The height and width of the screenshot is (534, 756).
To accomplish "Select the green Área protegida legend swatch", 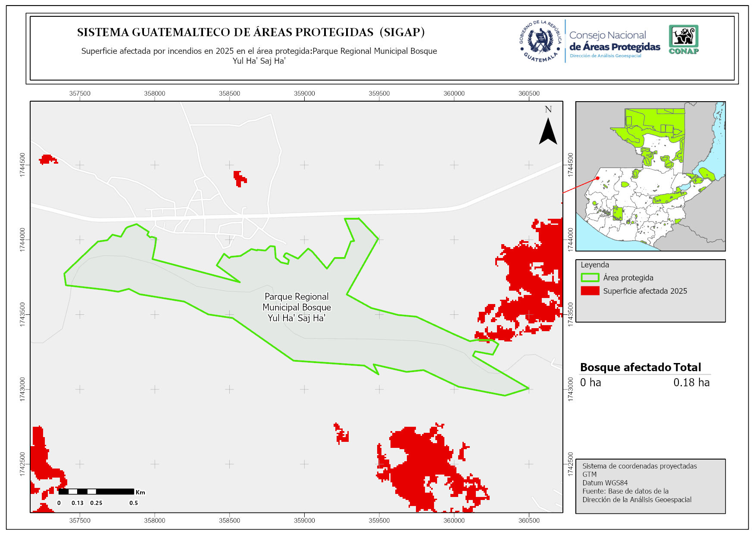I will pos(590,278).
